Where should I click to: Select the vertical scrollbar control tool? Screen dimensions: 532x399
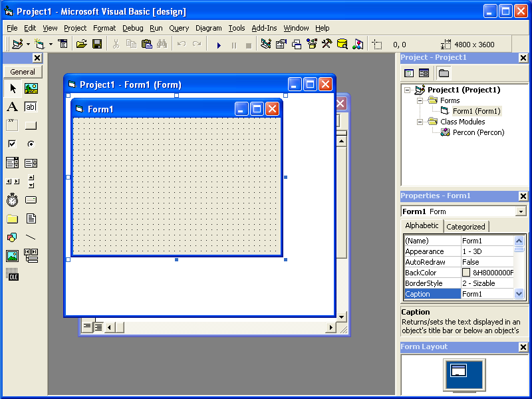tap(31, 182)
